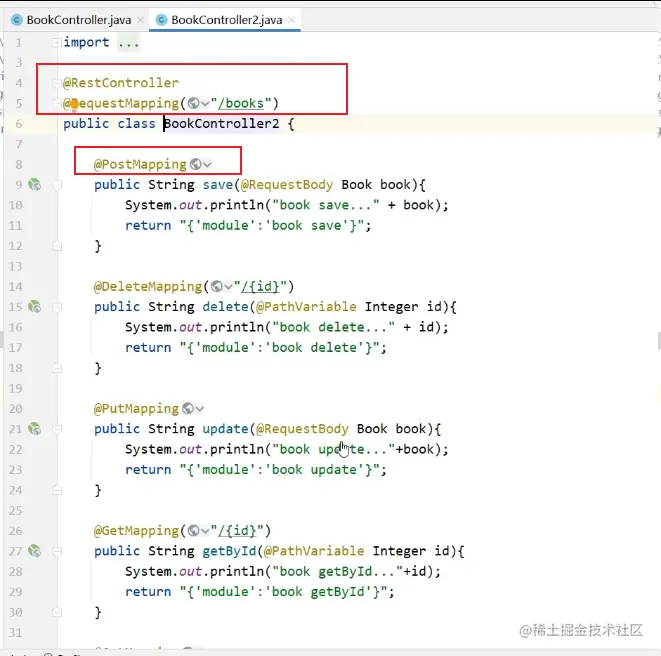The image size is (661, 656).
Task: Click globe URL icon beside @PostMapping
Action: click(x=195, y=164)
